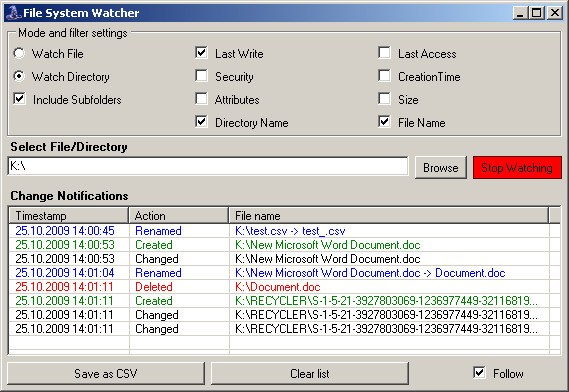The width and height of the screenshot is (569, 392).
Task: Enable the CreationTime checkbox
Action: tap(384, 76)
